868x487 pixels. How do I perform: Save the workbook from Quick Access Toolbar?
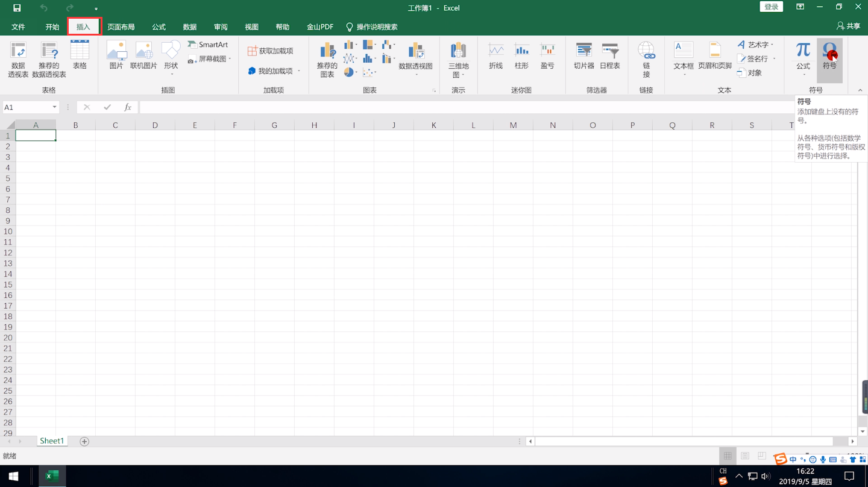tap(17, 8)
